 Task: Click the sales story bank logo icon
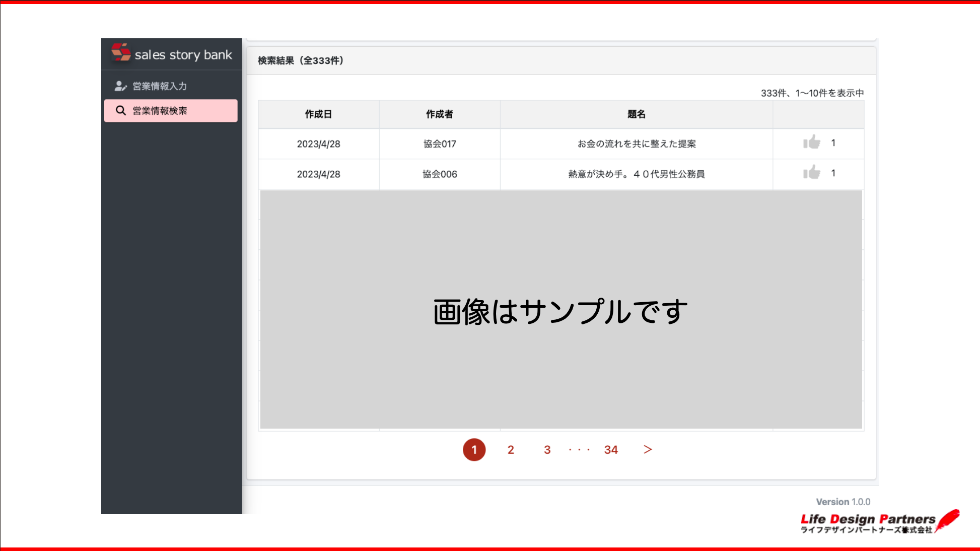tap(121, 52)
